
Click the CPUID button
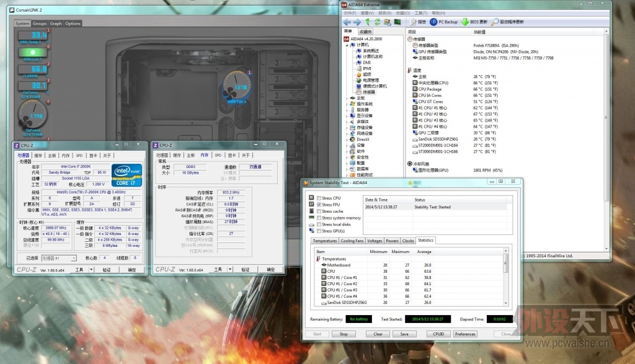tap(438, 334)
